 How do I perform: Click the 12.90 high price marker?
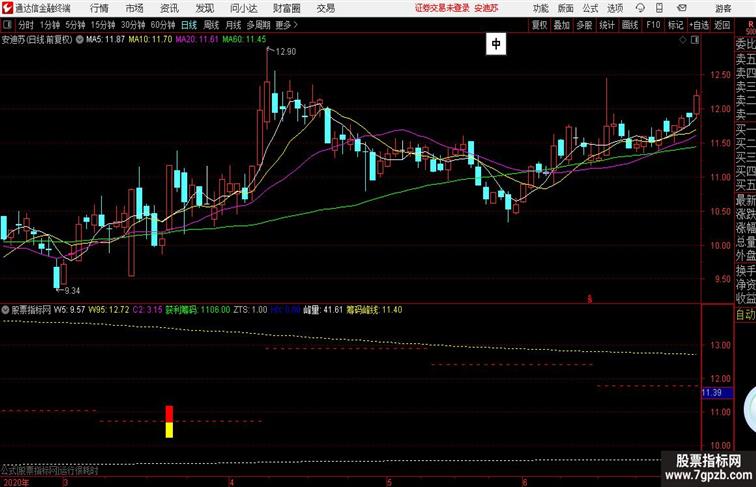[x=285, y=52]
